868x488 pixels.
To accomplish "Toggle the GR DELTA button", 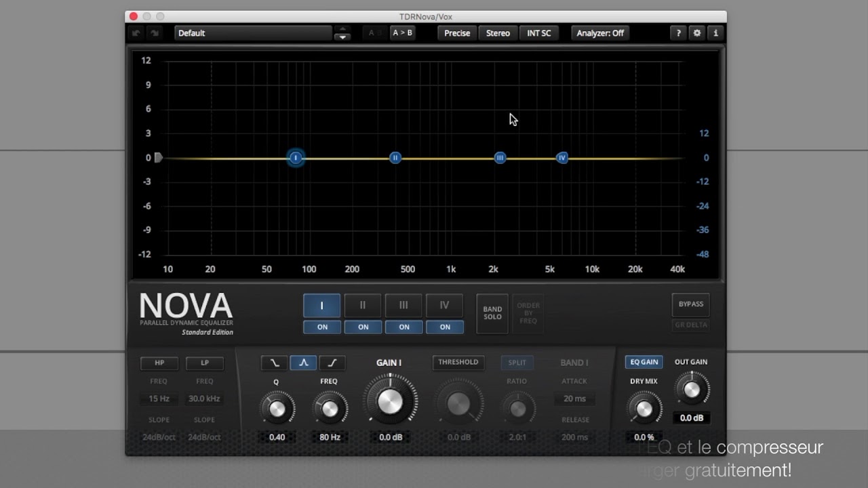I will pyautogui.click(x=691, y=325).
